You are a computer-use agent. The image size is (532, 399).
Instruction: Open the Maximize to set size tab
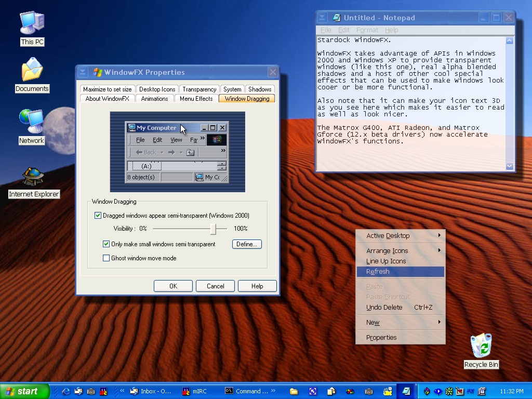point(107,89)
